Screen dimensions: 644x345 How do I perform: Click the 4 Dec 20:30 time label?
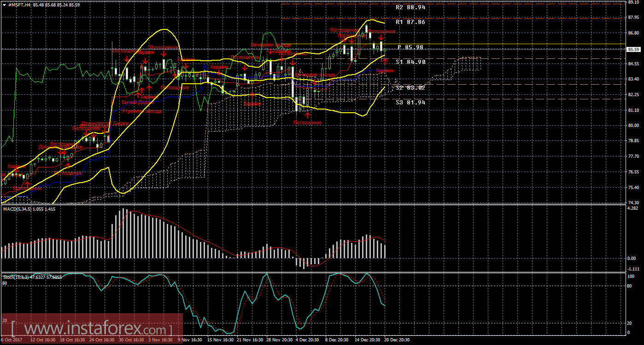point(307,340)
